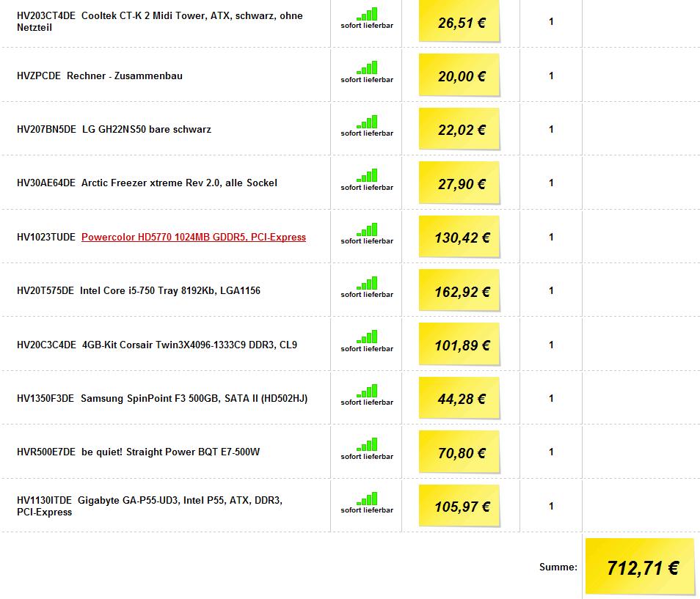Viewport: 700px width, 599px height.
Task: Click availability bars icon for Arctic Freezer row
Action: [367, 175]
